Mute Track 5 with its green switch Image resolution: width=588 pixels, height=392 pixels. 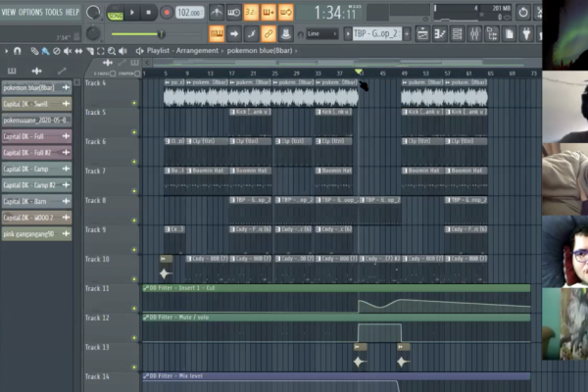point(134,132)
